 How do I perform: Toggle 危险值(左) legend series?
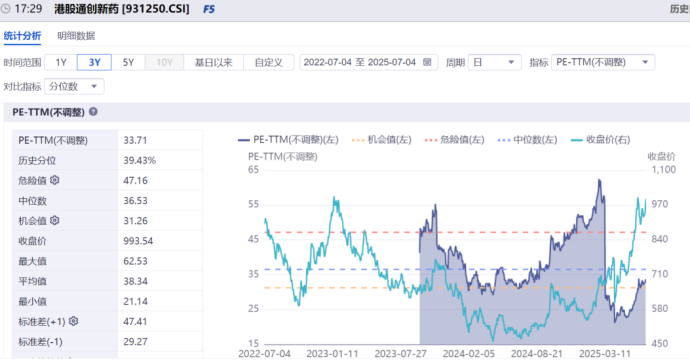tap(455, 140)
